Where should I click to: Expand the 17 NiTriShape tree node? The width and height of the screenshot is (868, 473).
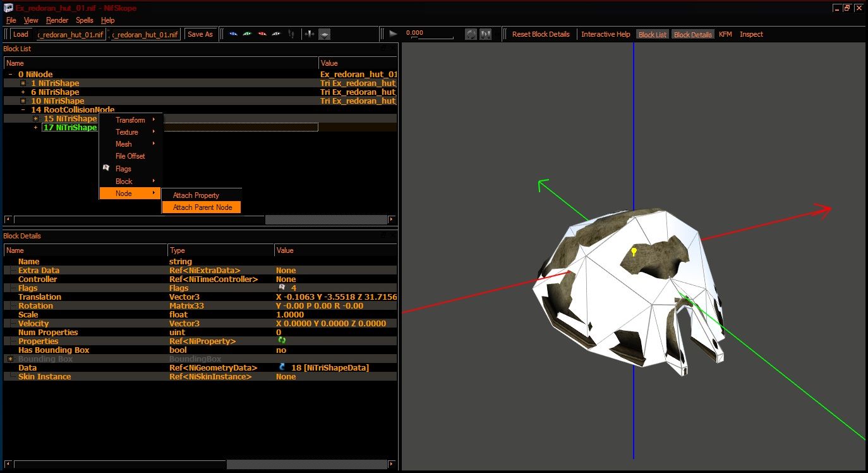[35, 127]
